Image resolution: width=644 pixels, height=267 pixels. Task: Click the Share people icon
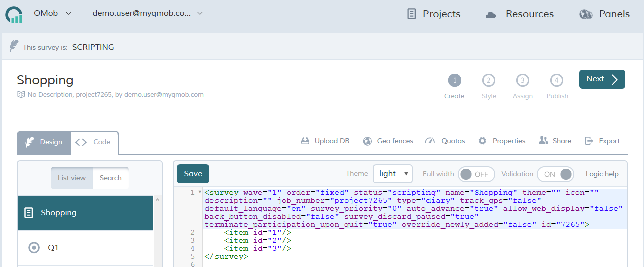544,140
